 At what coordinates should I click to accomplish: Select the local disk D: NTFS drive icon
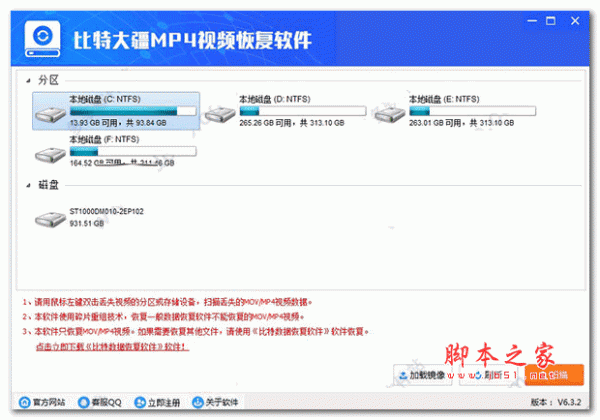pyautogui.click(x=220, y=115)
